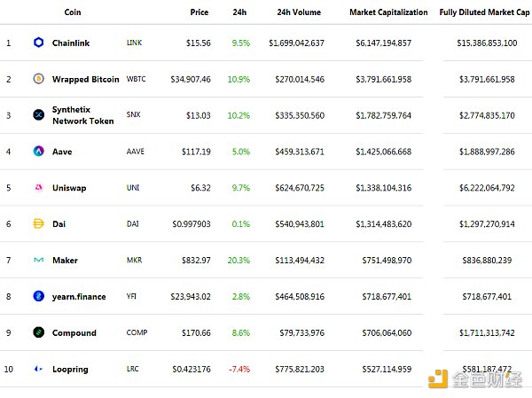Click the Loopring arrow icon
This screenshot has width=532, height=398.
38,370
